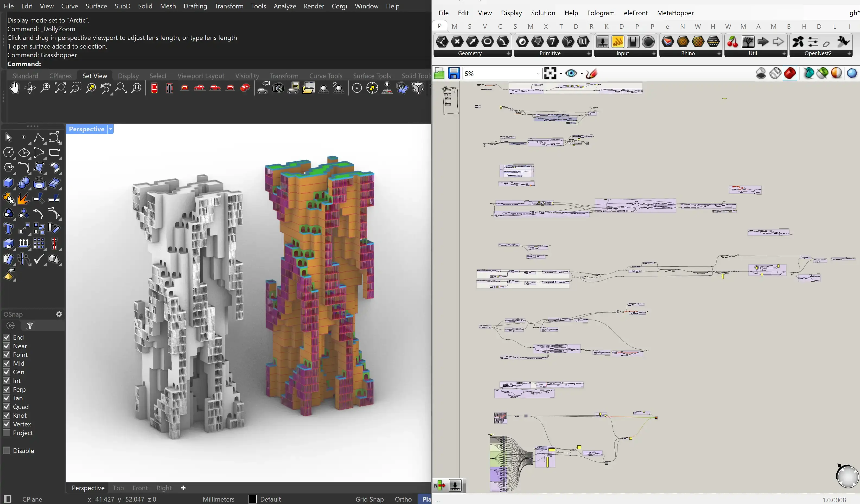Open the Solution menu in Grasshopper
This screenshot has height=504, width=860.
[x=543, y=13]
